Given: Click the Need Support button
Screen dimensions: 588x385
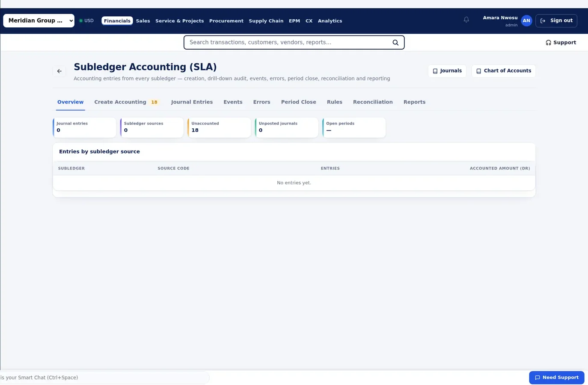Looking at the screenshot, I should pyautogui.click(x=557, y=378).
